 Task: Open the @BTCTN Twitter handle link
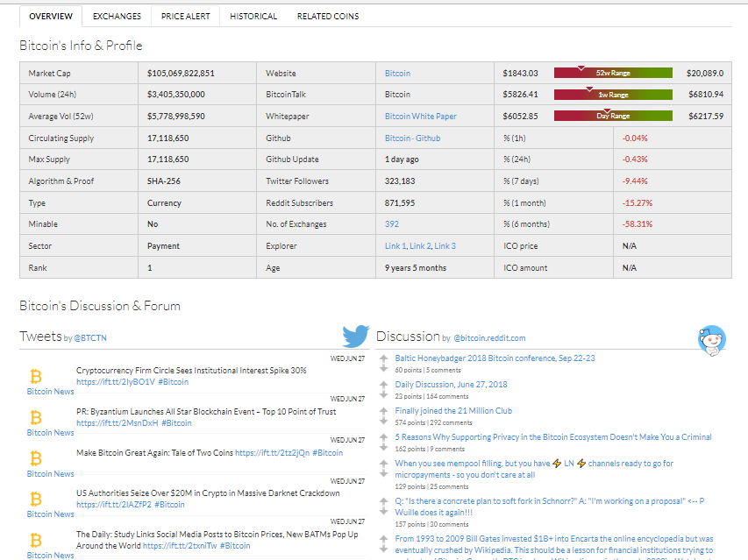pos(90,338)
